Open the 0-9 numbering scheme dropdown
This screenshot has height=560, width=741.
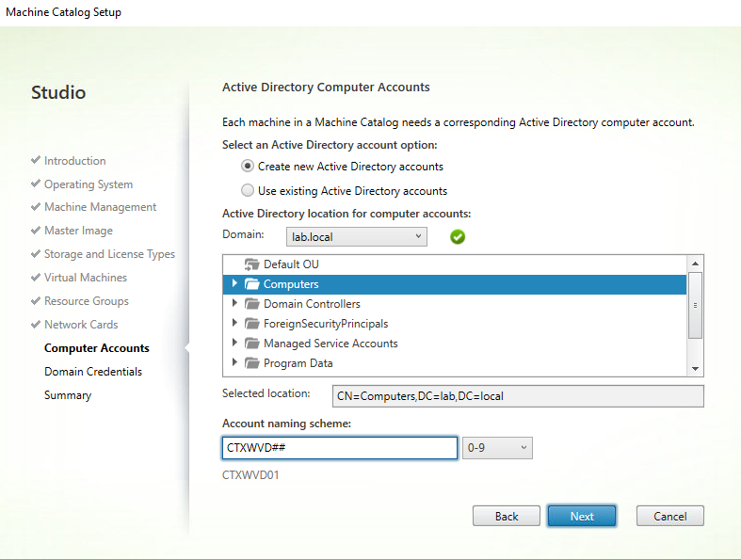[x=497, y=448]
